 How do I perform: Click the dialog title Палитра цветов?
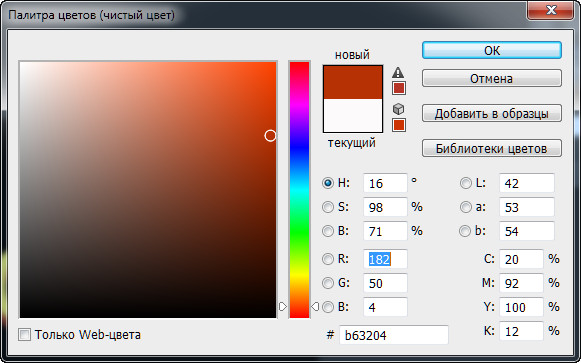click(91, 15)
